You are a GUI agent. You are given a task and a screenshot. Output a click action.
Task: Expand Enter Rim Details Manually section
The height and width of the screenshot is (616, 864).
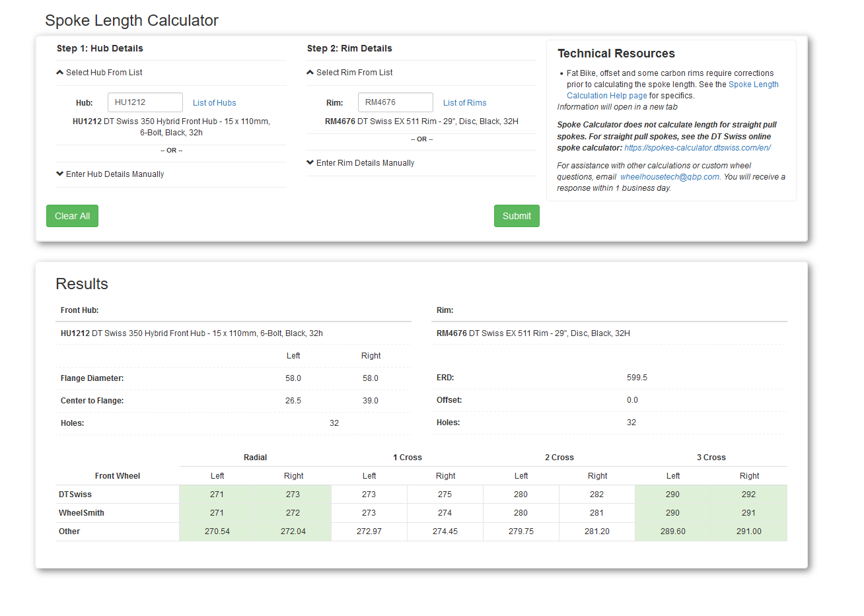coord(361,163)
